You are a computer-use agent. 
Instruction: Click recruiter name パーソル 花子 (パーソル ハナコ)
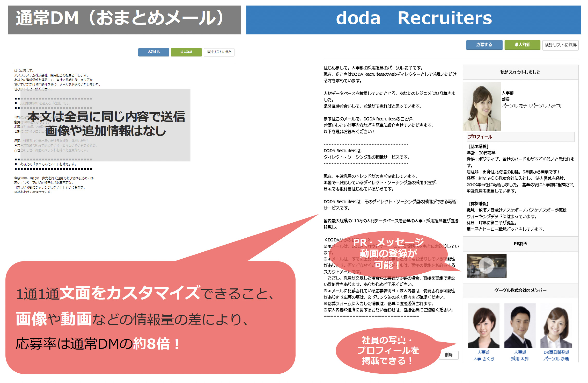pyautogui.click(x=532, y=106)
